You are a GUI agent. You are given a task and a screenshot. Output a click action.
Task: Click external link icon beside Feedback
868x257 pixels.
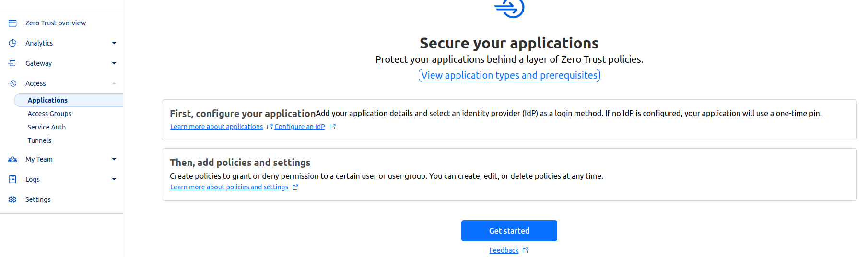526,251
